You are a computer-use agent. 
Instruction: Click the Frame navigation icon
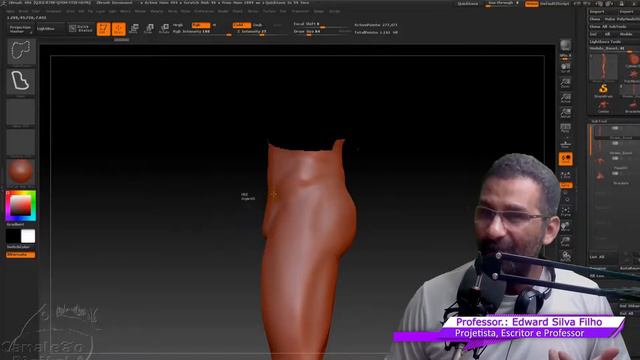(x=565, y=211)
